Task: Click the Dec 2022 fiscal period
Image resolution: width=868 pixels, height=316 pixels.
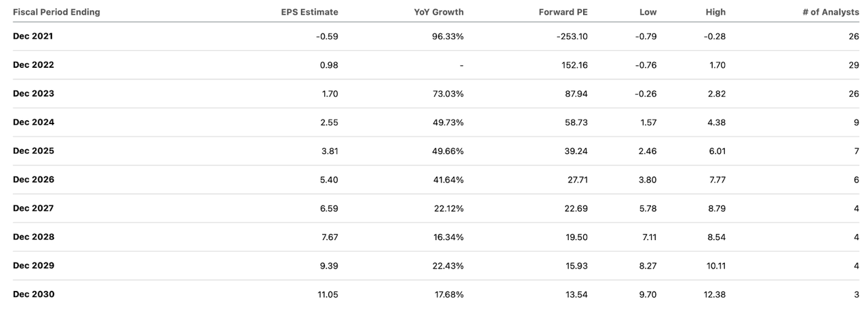Action: (x=33, y=65)
